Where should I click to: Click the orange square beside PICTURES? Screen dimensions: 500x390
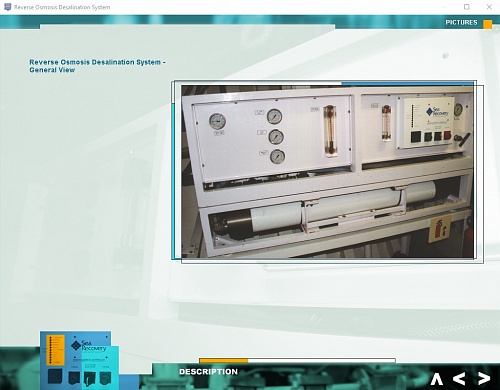(x=488, y=24)
